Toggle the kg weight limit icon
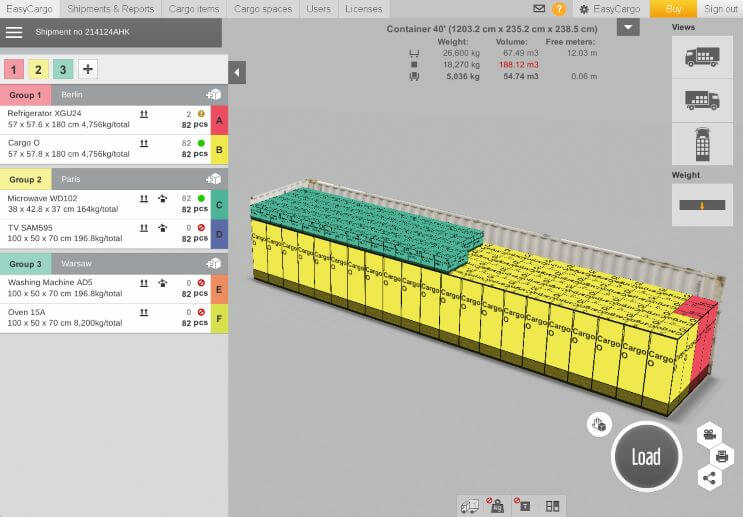743x517 pixels. pos(496,505)
